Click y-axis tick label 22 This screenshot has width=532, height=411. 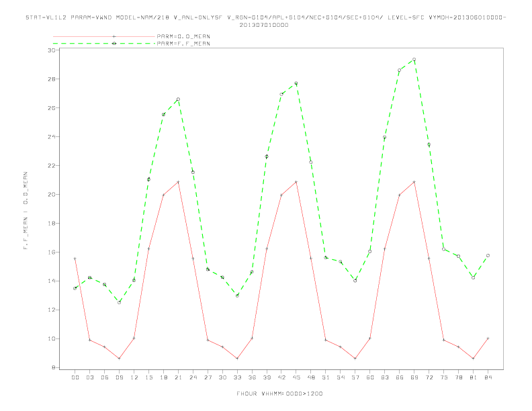(51, 165)
